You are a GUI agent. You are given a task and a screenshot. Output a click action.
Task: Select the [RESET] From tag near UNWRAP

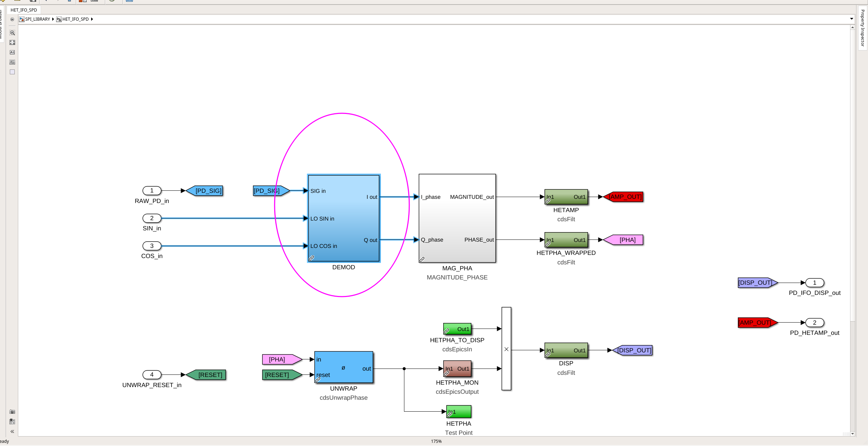[x=282, y=375]
